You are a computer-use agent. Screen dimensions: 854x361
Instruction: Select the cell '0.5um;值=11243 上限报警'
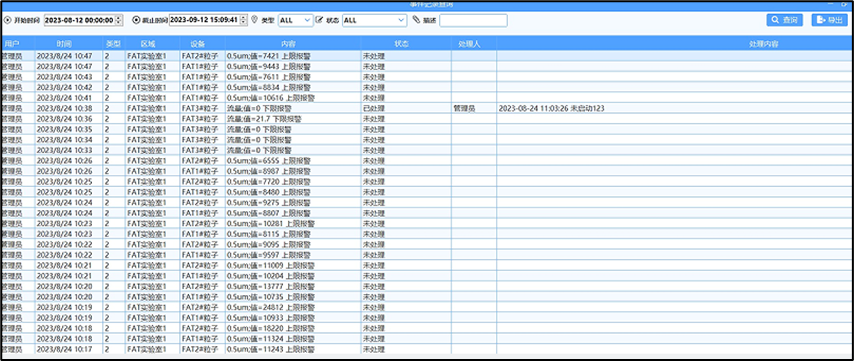click(x=293, y=349)
